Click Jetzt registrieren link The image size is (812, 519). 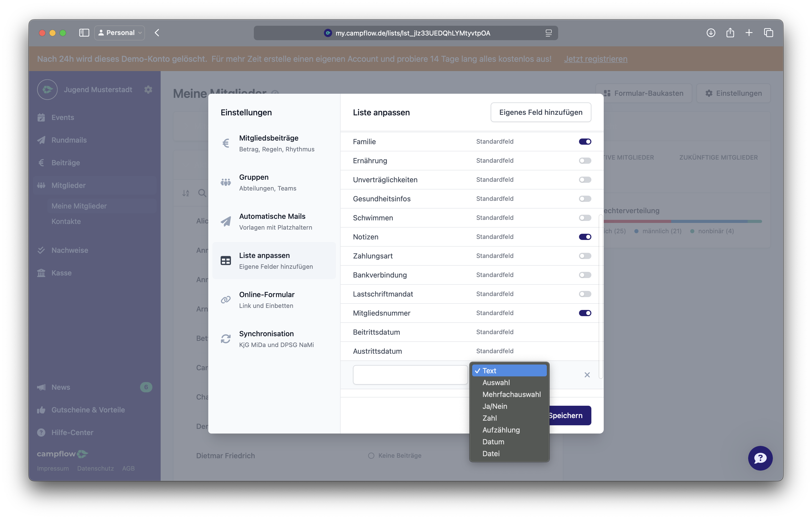point(595,59)
